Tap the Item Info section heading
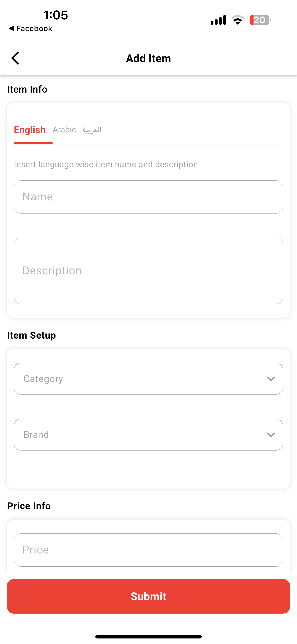The image size is (297, 644). tap(27, 89)
